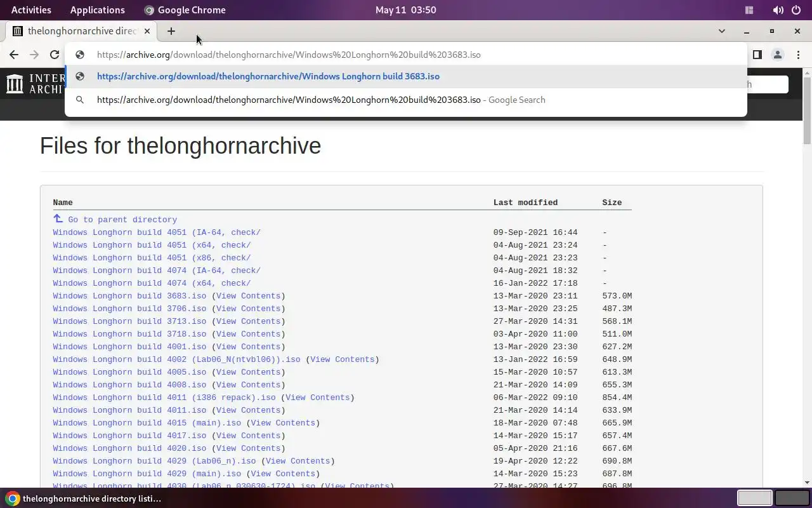Screen dimensions: 812x508
Task: Download Windows Longhorn build 3683.iso
Action: [x=129, y=296]
